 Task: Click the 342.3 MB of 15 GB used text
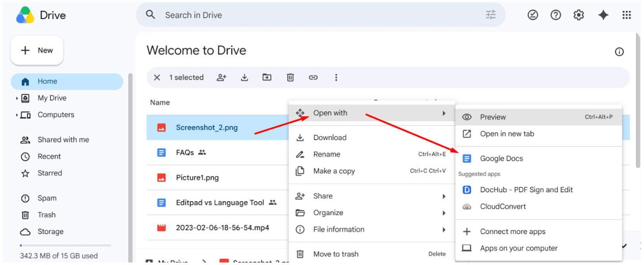(x=59, y=256)
